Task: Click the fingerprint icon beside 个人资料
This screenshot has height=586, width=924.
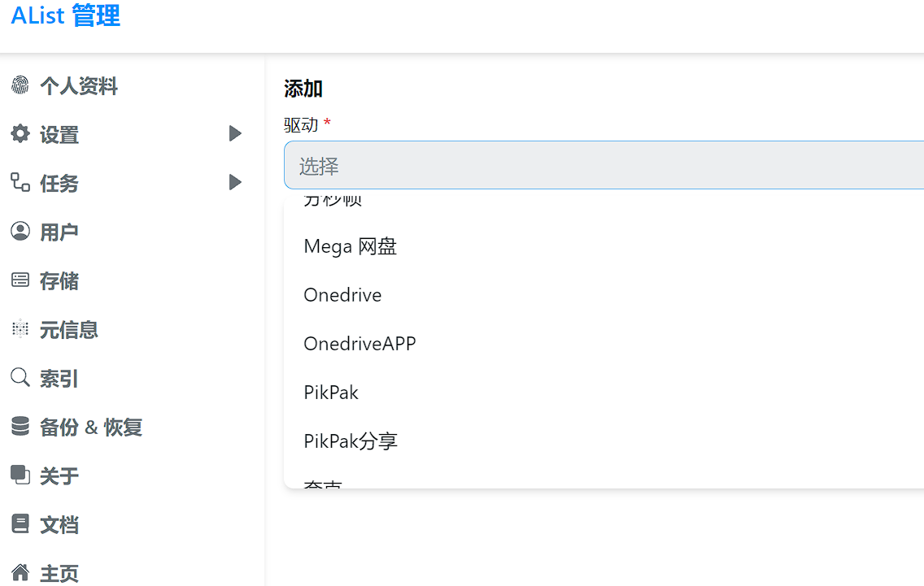Action: (20, 85)
